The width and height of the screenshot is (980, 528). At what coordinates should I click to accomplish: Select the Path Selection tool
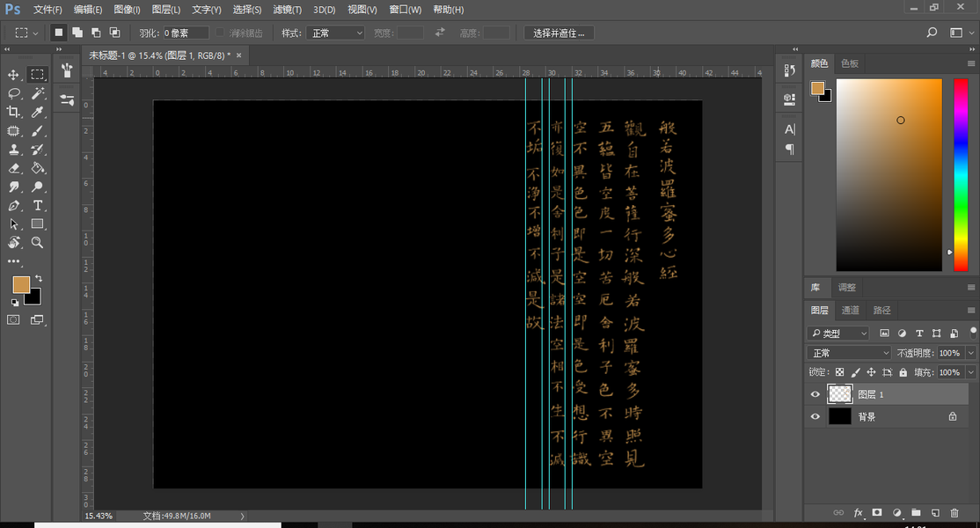(x=14, y=224)
